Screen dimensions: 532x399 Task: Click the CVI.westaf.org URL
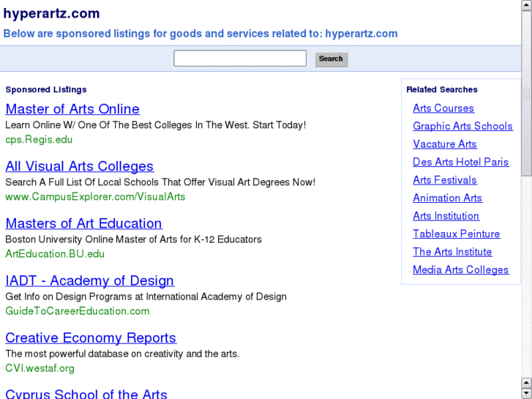(40, 368)
